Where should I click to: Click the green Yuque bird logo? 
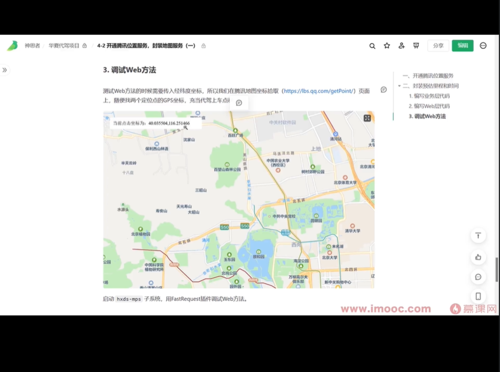12,46
